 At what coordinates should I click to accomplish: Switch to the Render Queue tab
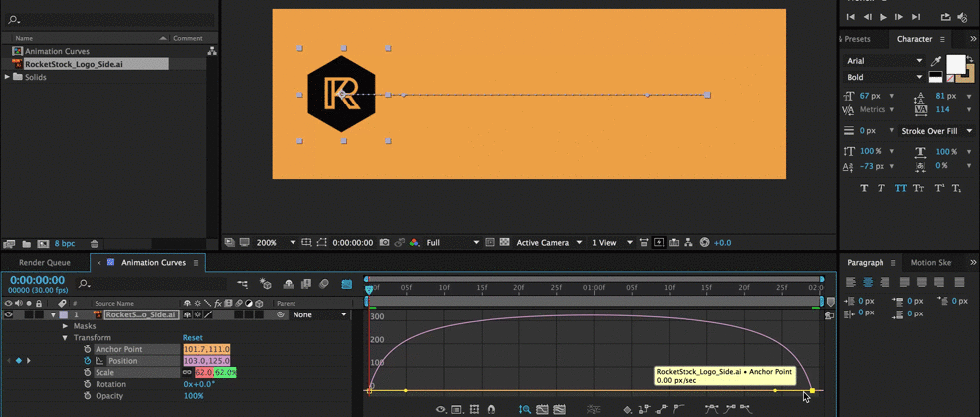[x=45, y=263]
